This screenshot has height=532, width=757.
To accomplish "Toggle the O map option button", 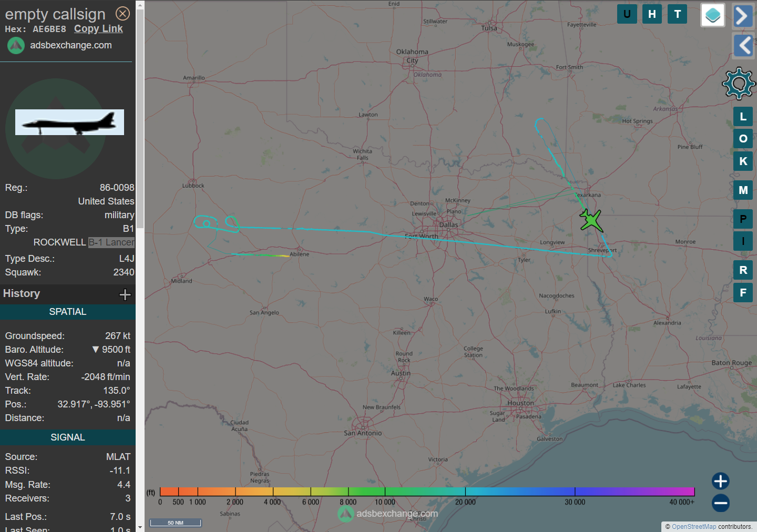I will (x=743, y=139).
